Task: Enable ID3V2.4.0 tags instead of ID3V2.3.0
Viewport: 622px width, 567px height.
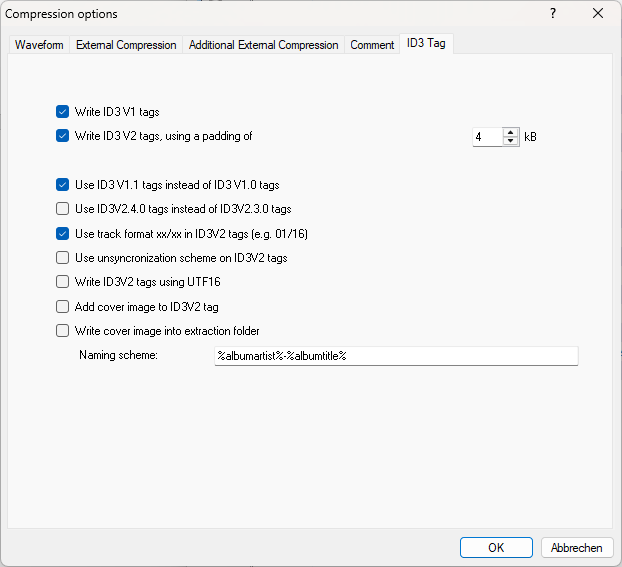Action: (63, 209)
